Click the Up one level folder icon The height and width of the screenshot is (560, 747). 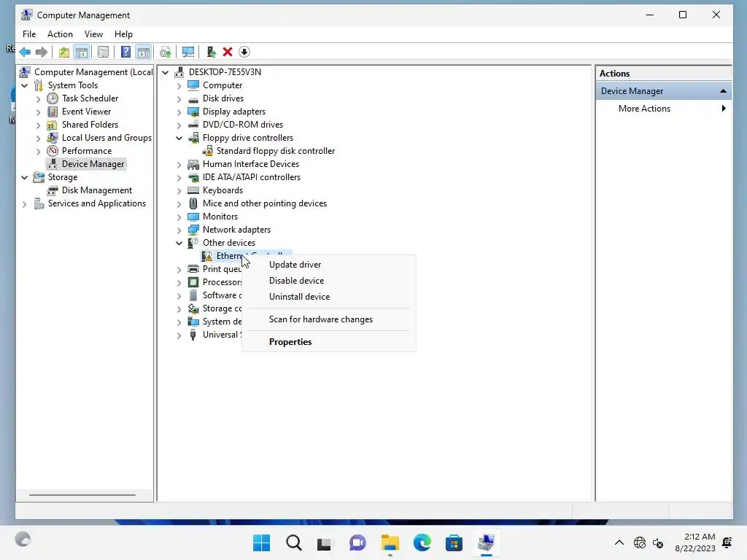(64, 52)
